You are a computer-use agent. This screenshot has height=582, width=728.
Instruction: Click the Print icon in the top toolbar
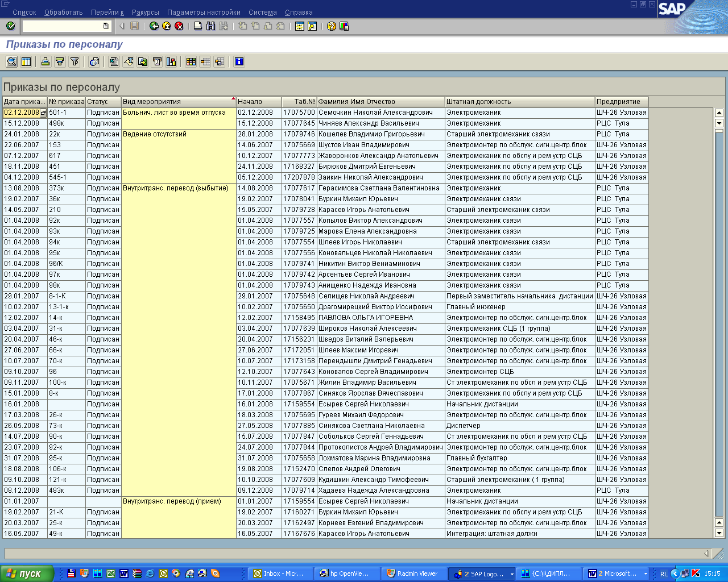198,26
